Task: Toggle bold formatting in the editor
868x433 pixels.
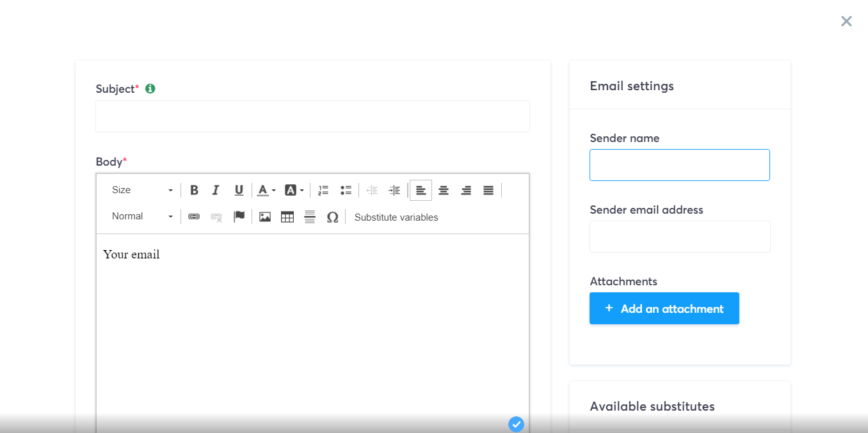Action: (x=194, y=190)
